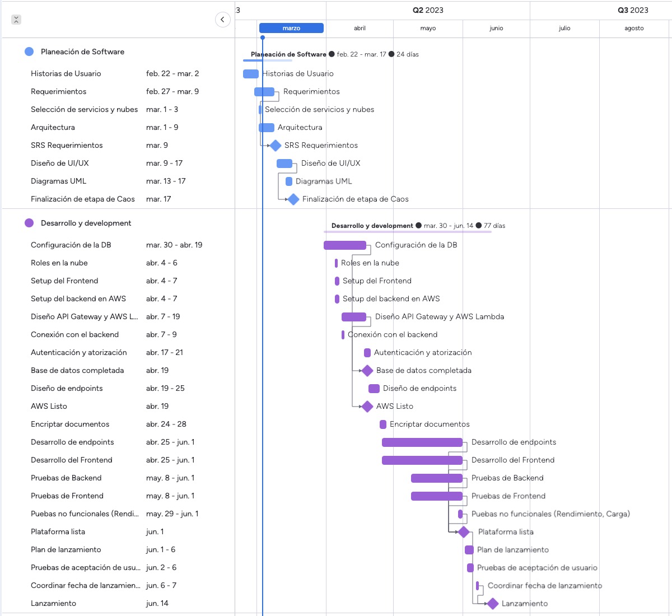
Task: Select the SRS Requerimientos milestone diamond
Action: tap(275, 145)
